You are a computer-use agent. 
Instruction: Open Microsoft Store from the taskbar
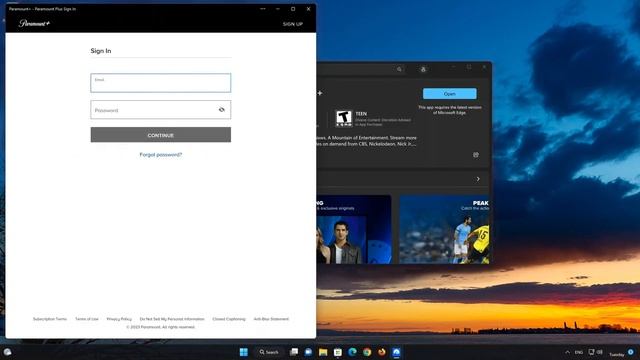(x=338, y=352)
